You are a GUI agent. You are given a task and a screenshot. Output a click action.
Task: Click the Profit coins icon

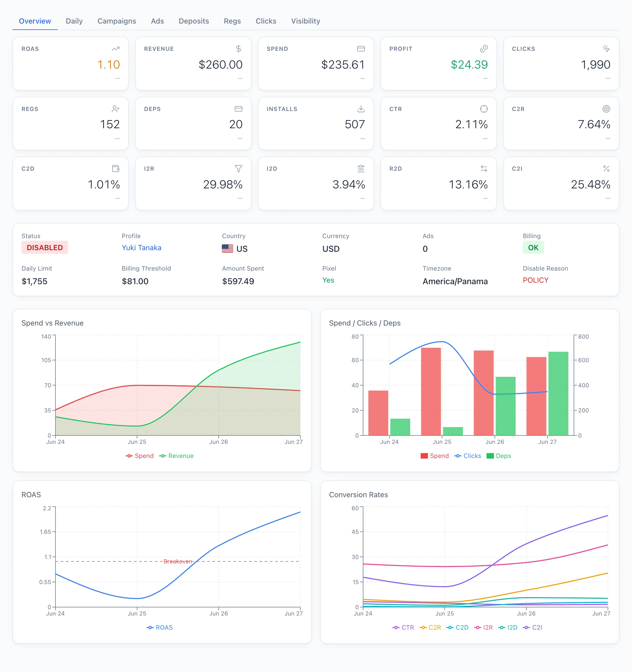(x=484, y=49)
